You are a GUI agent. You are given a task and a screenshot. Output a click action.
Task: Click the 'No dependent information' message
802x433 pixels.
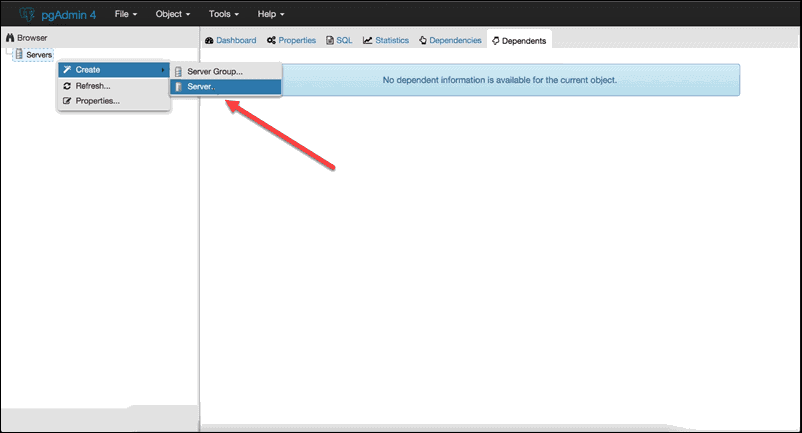pyautogui.click(x=500, y=80)
